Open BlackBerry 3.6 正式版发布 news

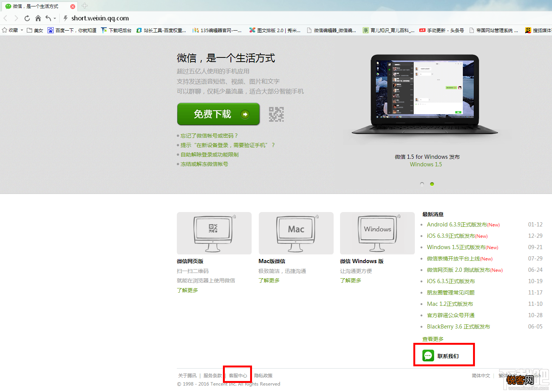click(458, 327)
